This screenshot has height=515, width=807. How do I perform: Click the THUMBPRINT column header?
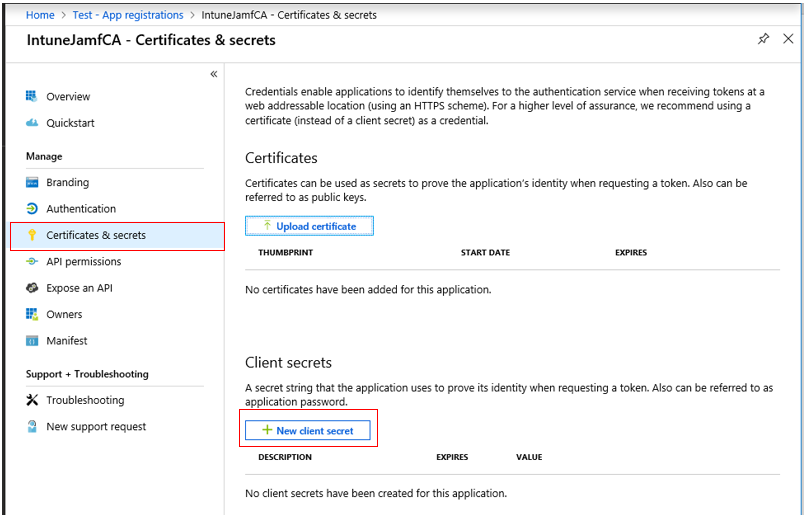pos(286,253)
